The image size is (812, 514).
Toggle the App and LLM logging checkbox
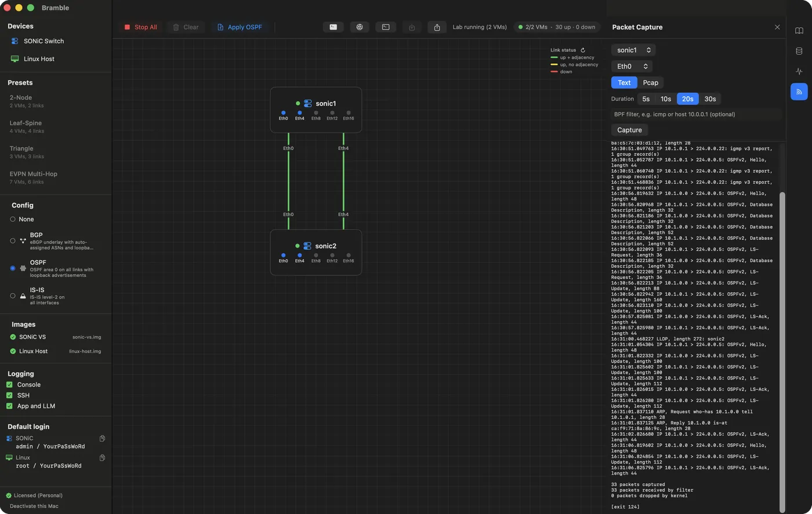(9, 406)
